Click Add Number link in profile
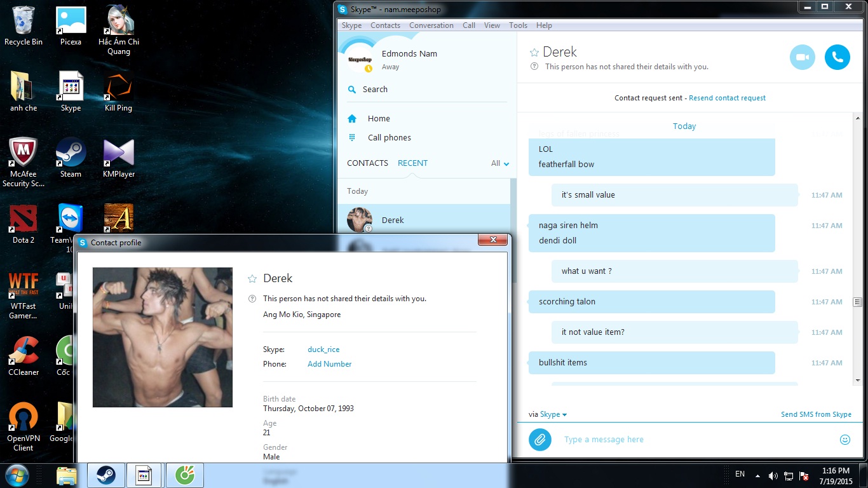868x488 pixels. (x=329, y=364)
